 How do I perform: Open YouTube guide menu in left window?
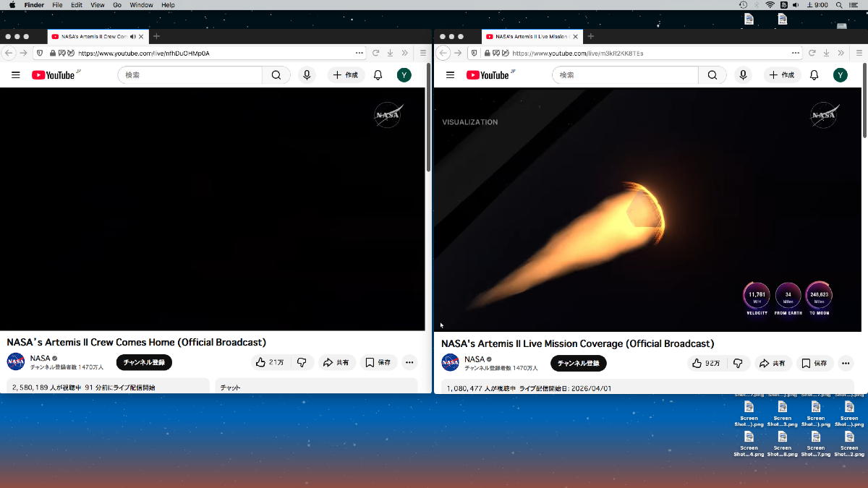(x=16, y=75)
